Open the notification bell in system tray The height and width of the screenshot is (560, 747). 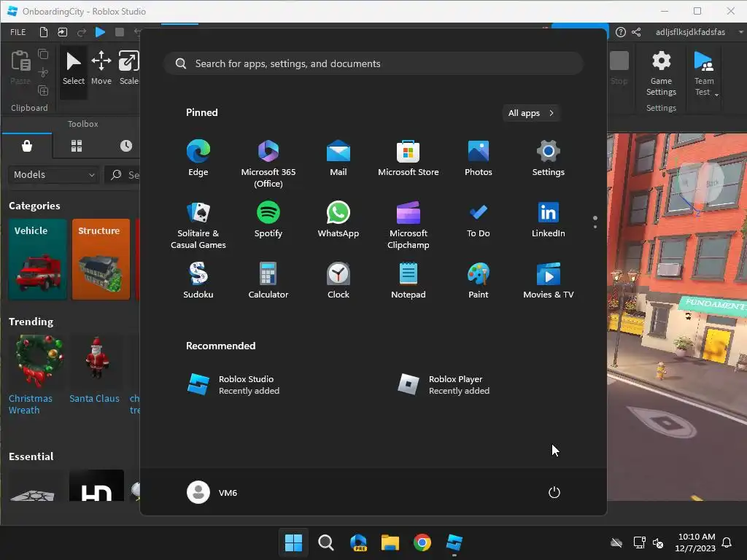pos(727,542)
